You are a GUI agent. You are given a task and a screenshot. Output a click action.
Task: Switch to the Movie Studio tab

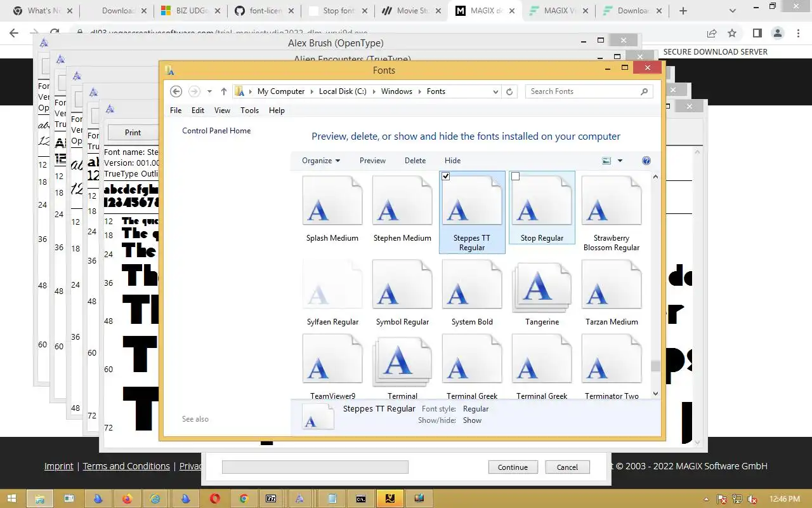412,11
